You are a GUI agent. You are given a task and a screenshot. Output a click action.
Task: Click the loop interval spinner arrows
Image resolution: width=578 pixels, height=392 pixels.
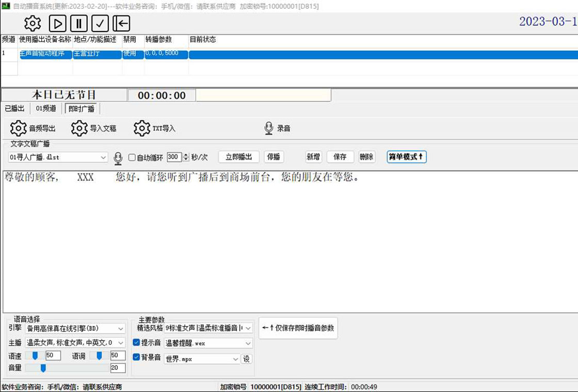click(186, 157)
